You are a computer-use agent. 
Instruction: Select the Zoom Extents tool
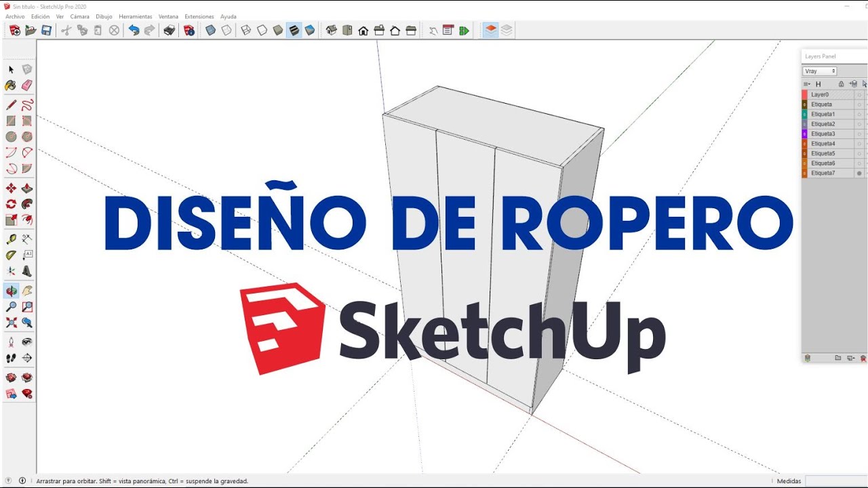click(x=11, y=323)
